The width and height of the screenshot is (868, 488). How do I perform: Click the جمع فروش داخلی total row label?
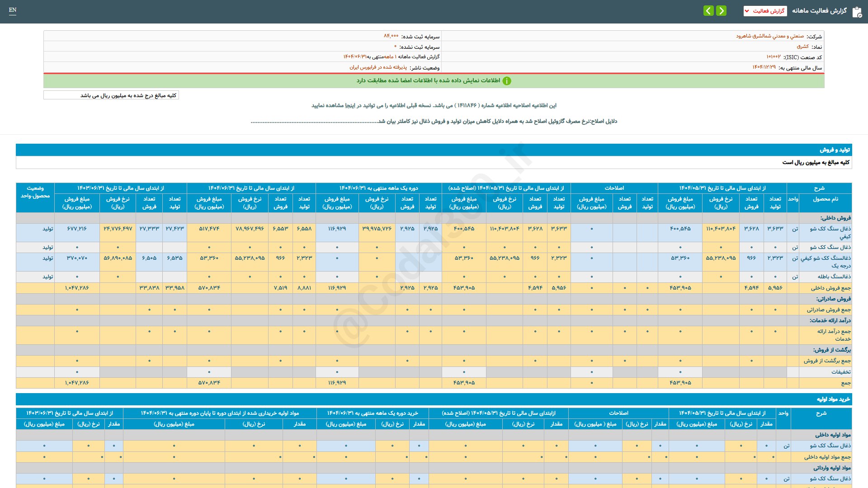pyautogui.click(x=830, y=288)
